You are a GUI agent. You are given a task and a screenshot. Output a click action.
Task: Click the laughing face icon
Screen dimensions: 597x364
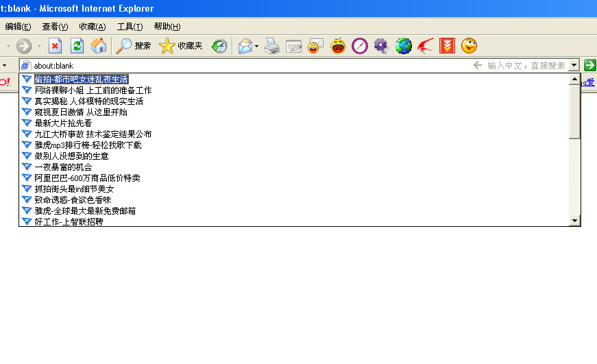click(338, 46)
